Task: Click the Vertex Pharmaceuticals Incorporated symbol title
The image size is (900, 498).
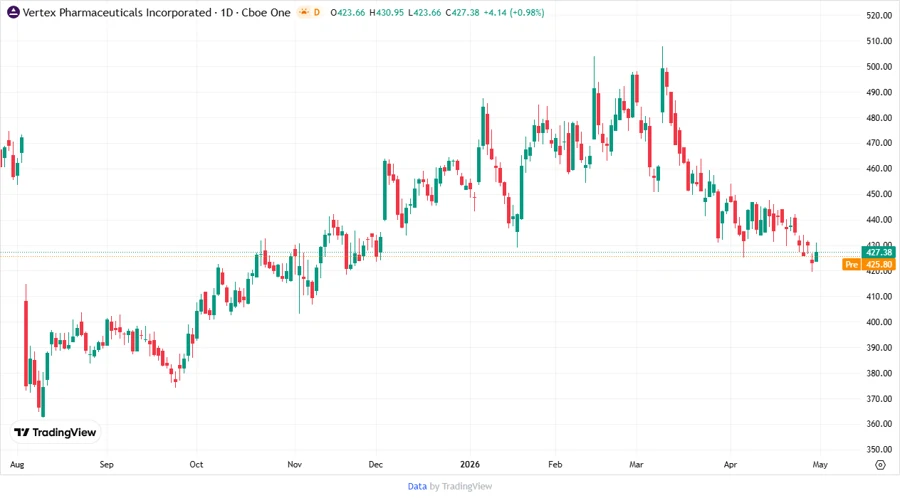Action: click(117, 12)
